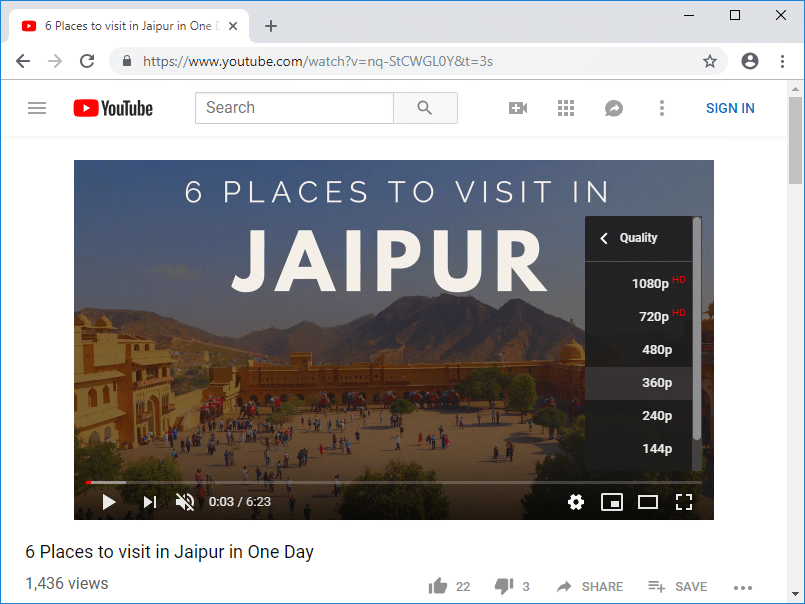Unmute the video using speaker icon
Image resolution: width=805 pixels, height=604 pixels.
(x=185, y=502)
